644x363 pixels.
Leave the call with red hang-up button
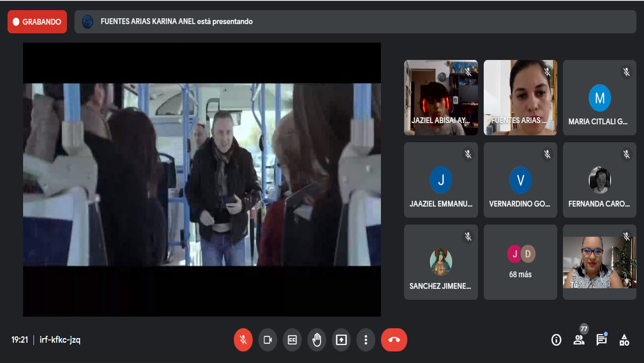pyautogui.click(x=394, y=340)
